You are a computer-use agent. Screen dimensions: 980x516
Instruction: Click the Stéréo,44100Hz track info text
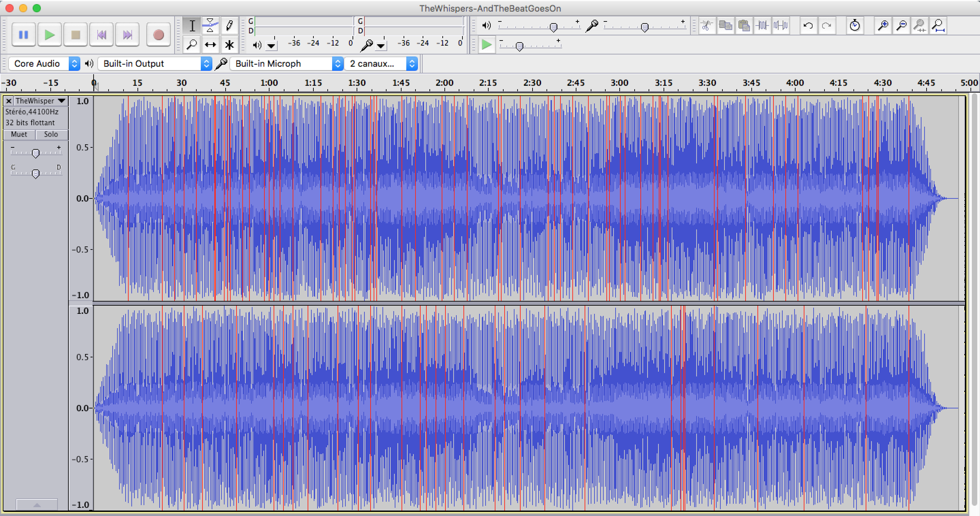(32, 112)
